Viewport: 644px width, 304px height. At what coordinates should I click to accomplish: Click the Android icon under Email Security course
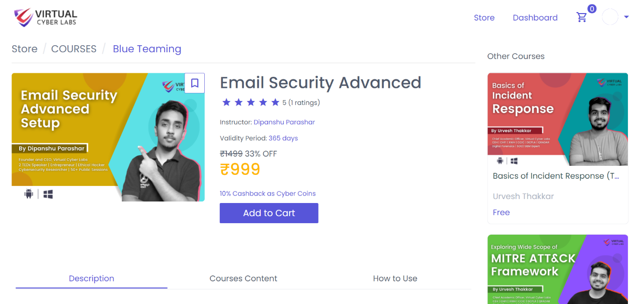click(x=29, y=194)
